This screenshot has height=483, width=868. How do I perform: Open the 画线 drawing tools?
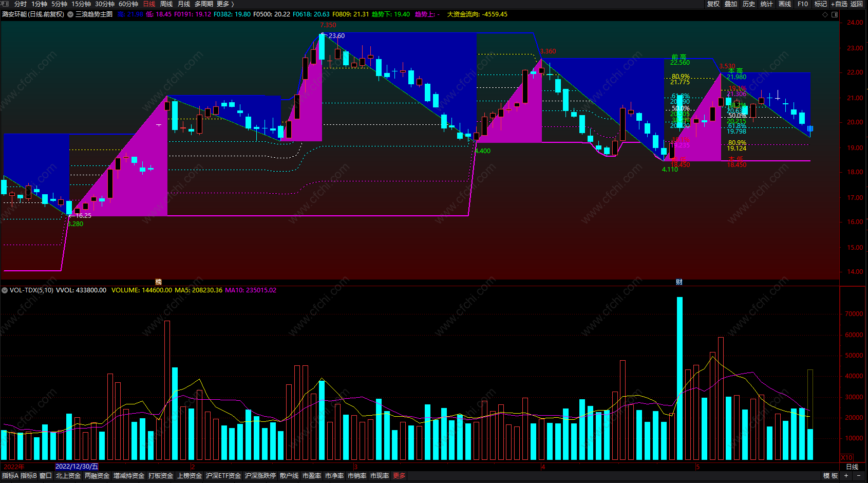(x=785, y=4)
